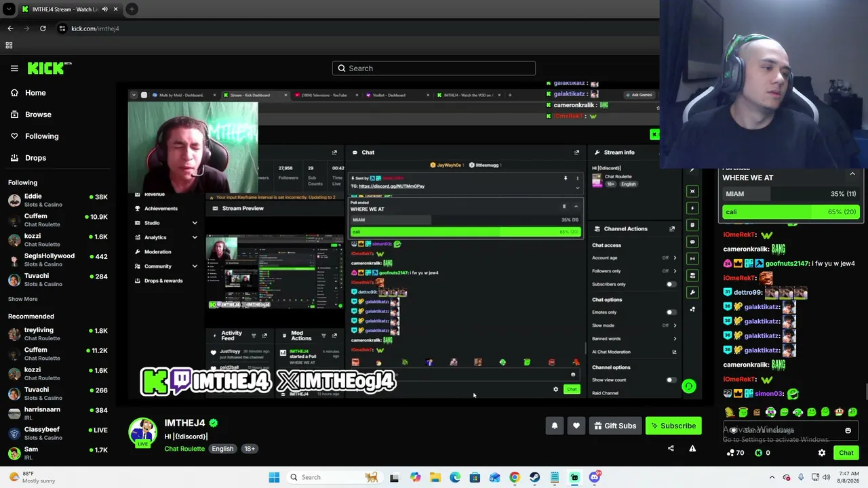Image resolution: width=868 pixels, height=488 pixels.
Task: Focus the Kick Search field
Action: [x=434, y=68]
